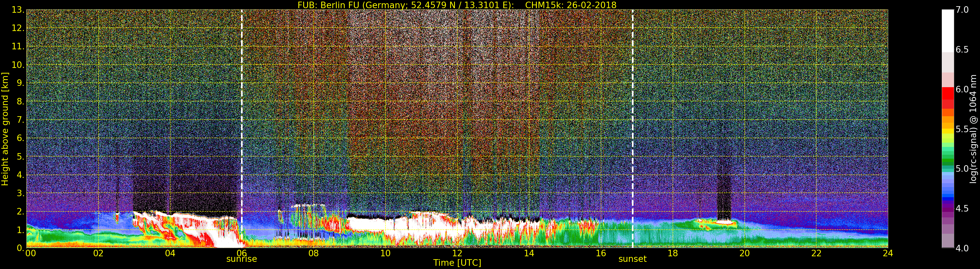Image resolution: width=980 pixels, height=269 pixels.
Task: Click the time axis tick label '14'
Action: click(x=529, y=253)
